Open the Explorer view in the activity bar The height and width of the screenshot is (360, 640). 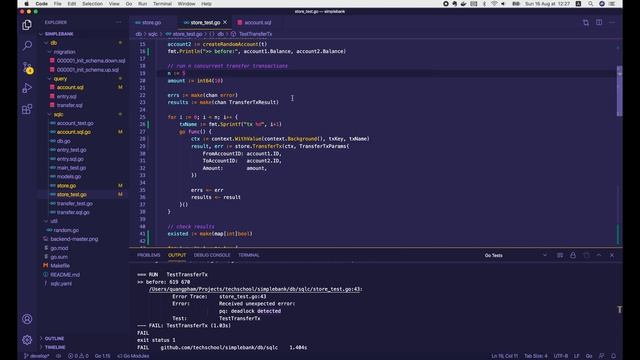[x=27, y=25]
